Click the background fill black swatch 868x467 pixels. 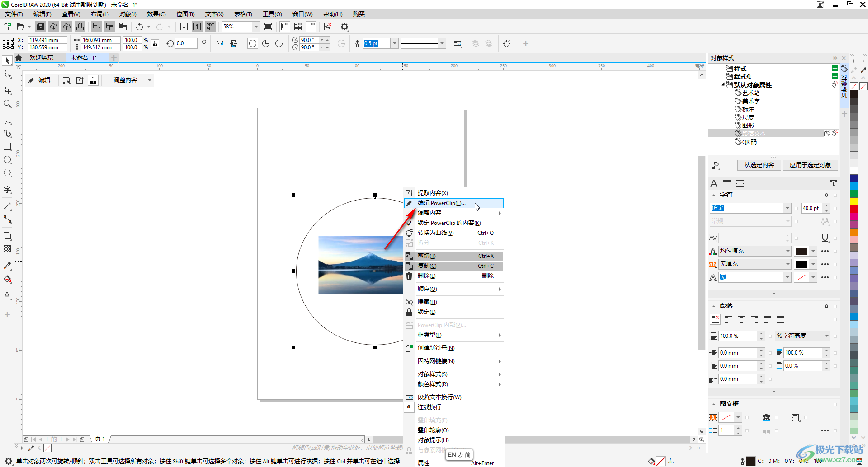click(802, 264)
